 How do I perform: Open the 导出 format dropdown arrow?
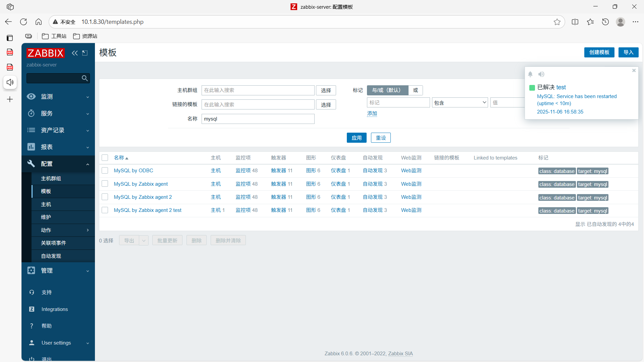pos(144,240)
